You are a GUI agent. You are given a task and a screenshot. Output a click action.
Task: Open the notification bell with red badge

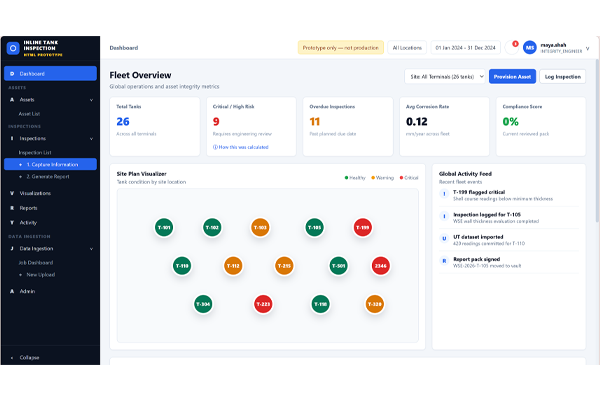512,48
